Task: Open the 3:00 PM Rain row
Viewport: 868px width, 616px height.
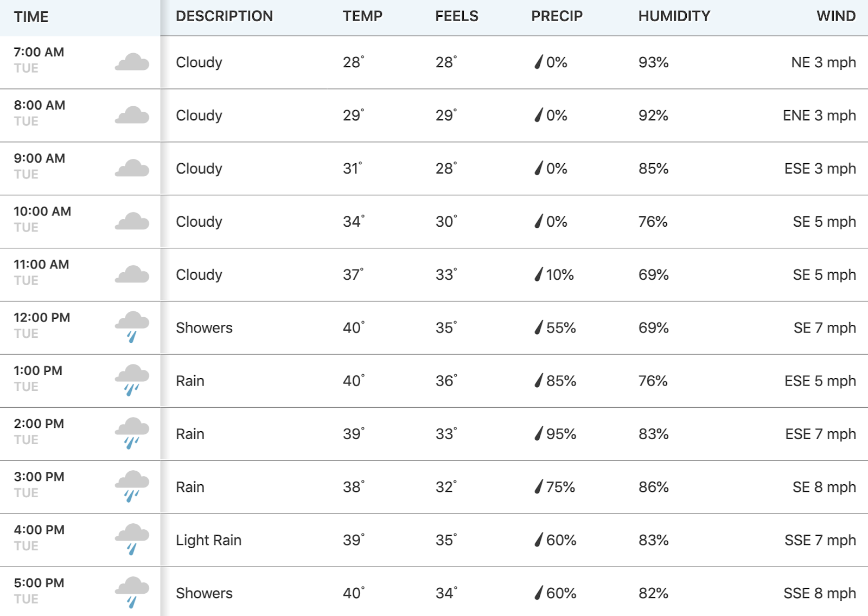Action: click(434, 487)
